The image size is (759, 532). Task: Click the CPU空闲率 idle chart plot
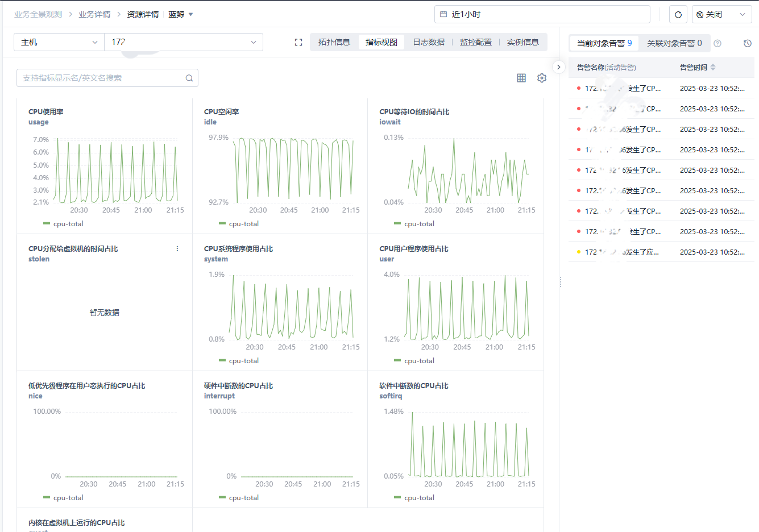click(x=294, y=169)
